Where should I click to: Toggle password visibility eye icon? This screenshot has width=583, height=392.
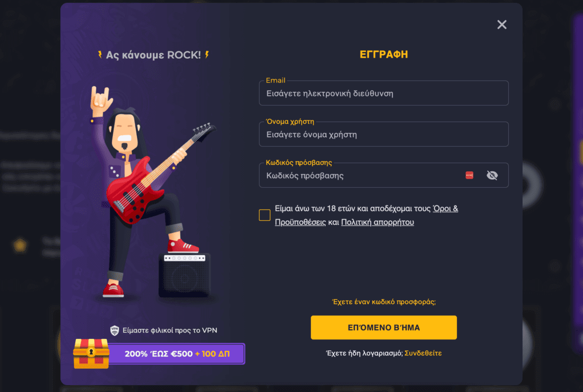pos(492,175)
